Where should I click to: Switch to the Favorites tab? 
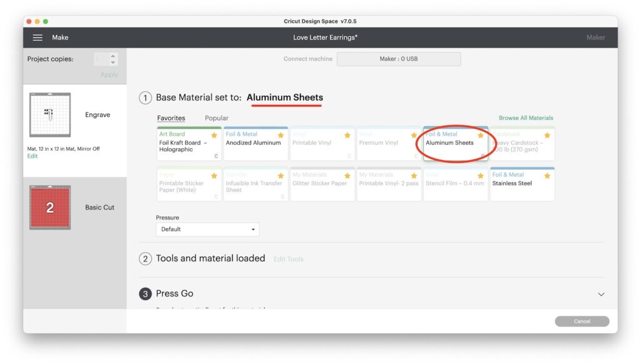pyautogui.click(x=171, y=118)
